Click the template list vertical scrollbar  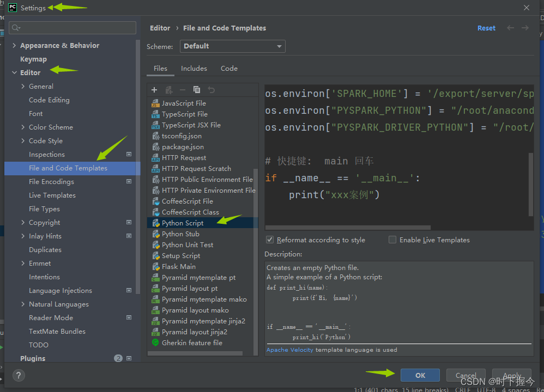tap(256, 262)
